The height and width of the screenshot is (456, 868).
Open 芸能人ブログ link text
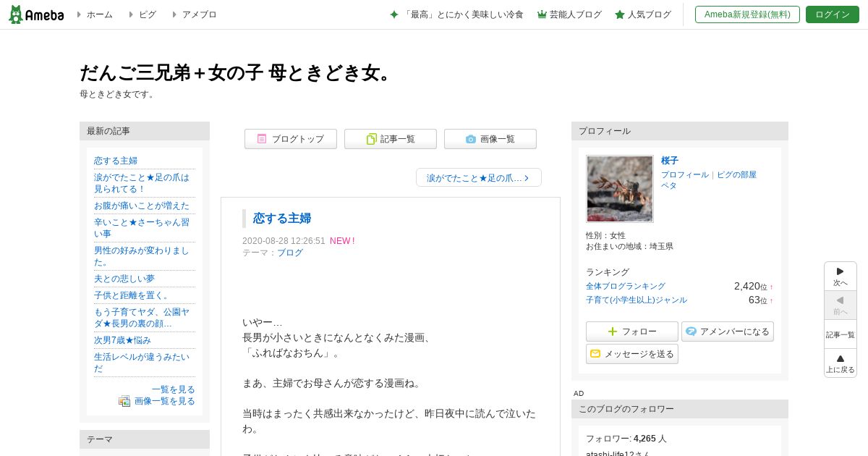click(x=575, y=14)
